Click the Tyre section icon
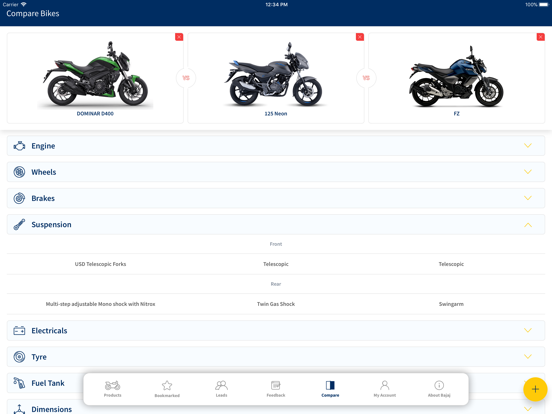552x414 pixels. coord(19,357)
